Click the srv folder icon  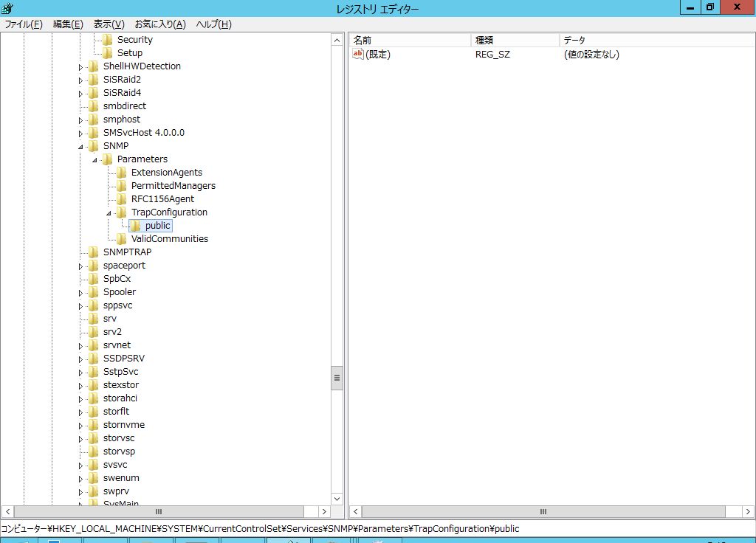point(94,319)
